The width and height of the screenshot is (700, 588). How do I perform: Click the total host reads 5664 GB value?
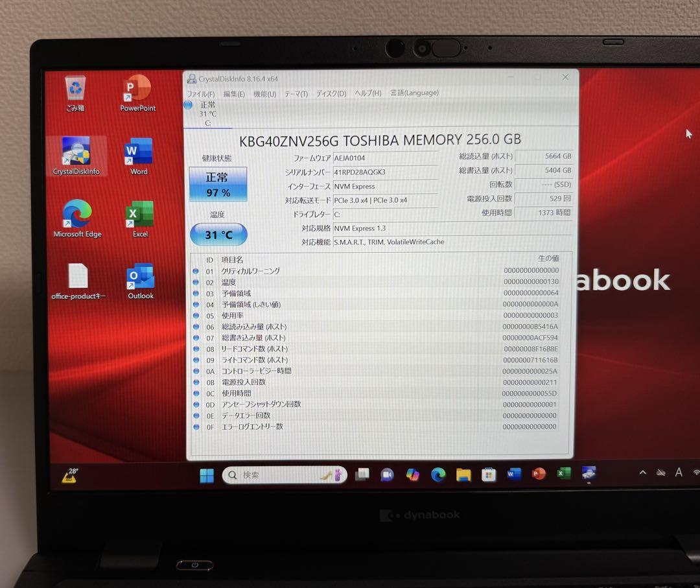point(544,156)
